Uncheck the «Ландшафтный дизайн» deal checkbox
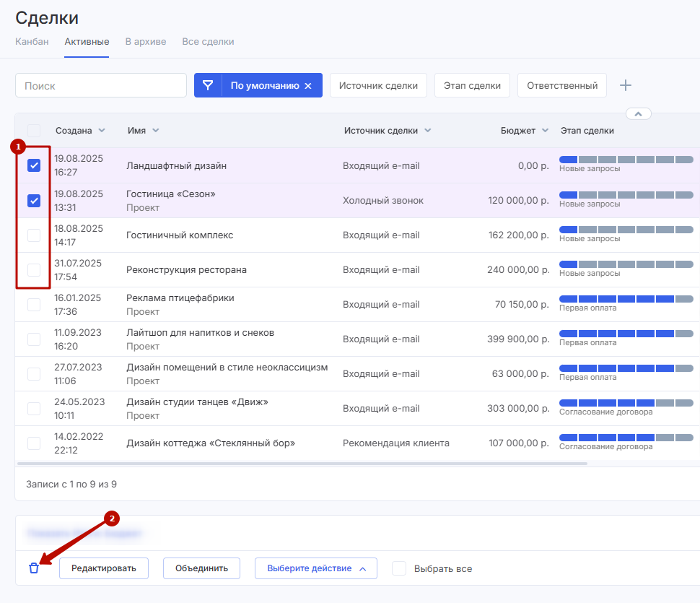700x603 pixels. click(x=34, y=166)
